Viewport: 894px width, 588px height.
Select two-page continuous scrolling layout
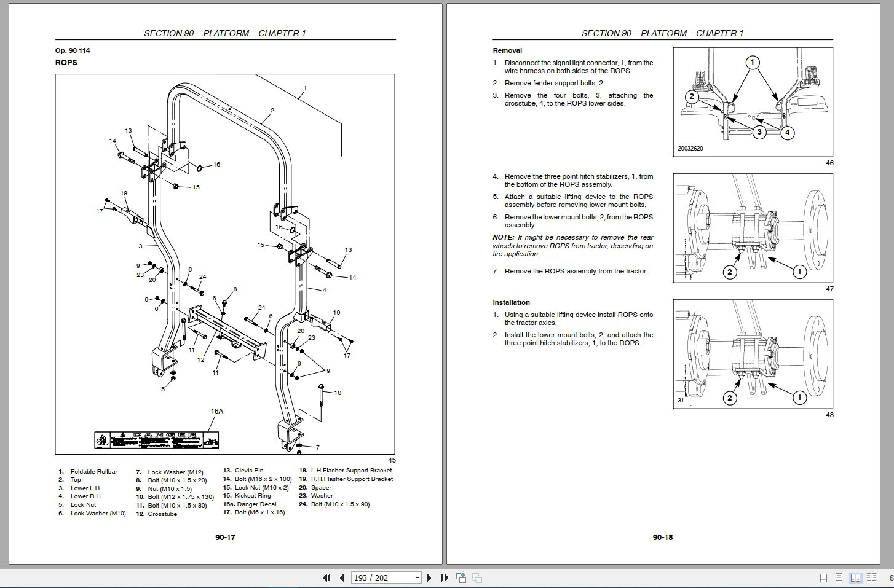tap(871, 578)
